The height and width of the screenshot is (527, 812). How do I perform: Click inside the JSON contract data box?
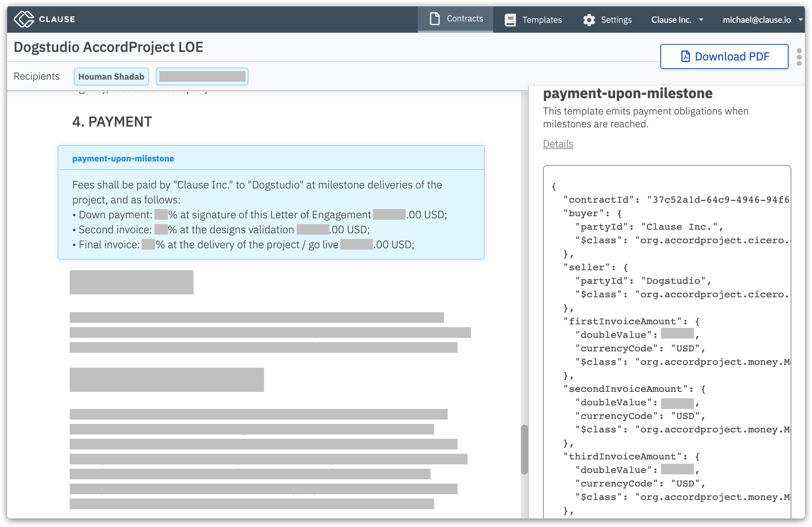tap(666, 341)
